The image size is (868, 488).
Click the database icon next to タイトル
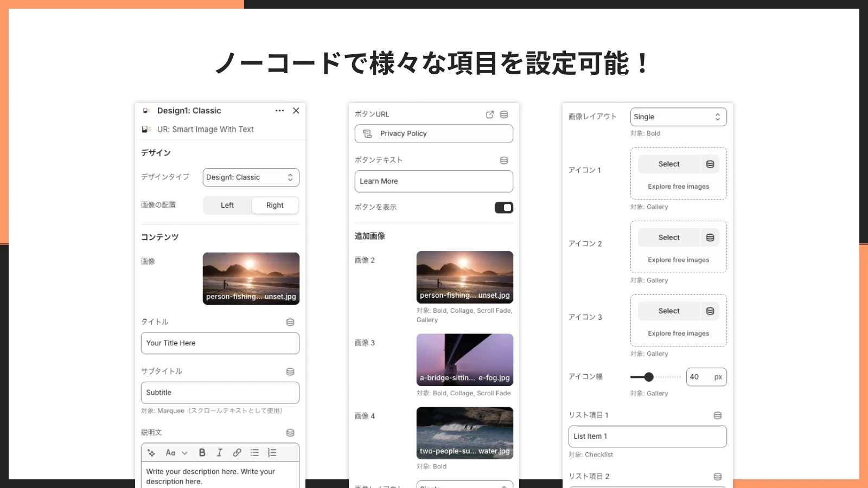pyautogui.click(x=290, y=322)
